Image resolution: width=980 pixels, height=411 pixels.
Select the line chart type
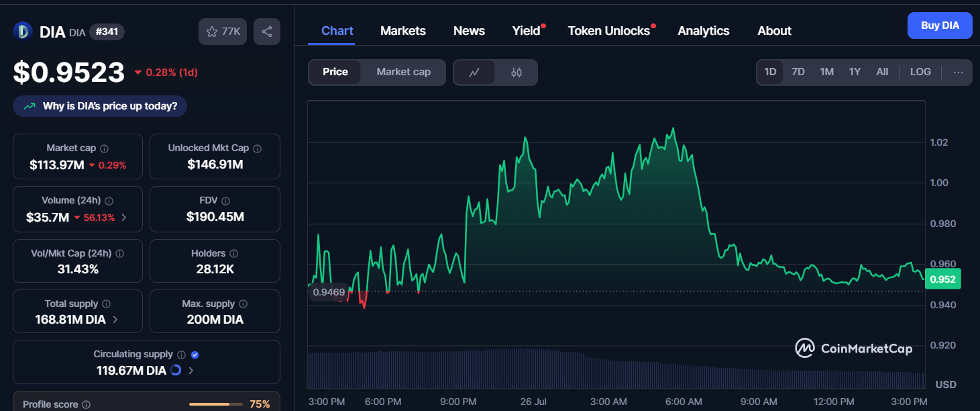(x=474, y=73)
